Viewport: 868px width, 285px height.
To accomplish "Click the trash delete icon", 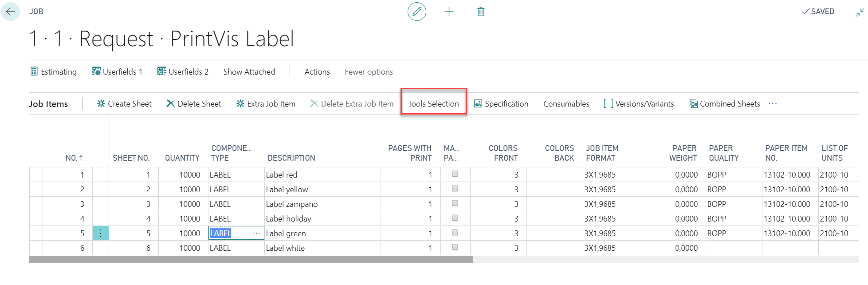I will coord(481,12).
